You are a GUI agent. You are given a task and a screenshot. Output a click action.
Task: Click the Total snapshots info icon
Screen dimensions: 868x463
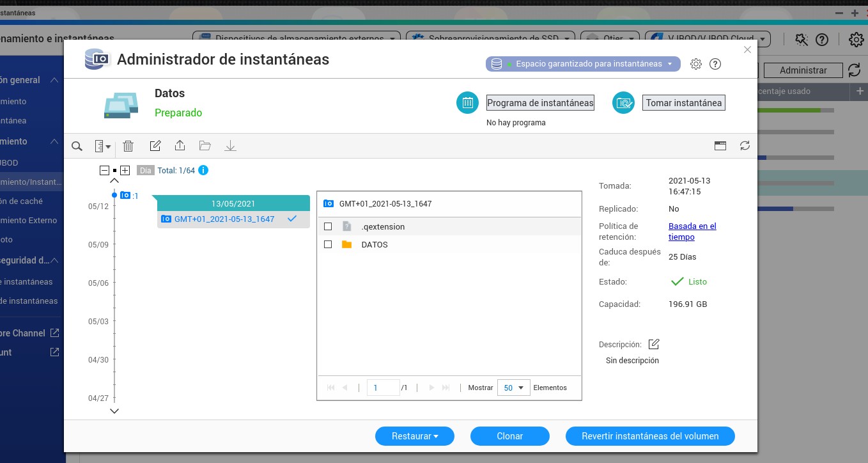[203, 171]
